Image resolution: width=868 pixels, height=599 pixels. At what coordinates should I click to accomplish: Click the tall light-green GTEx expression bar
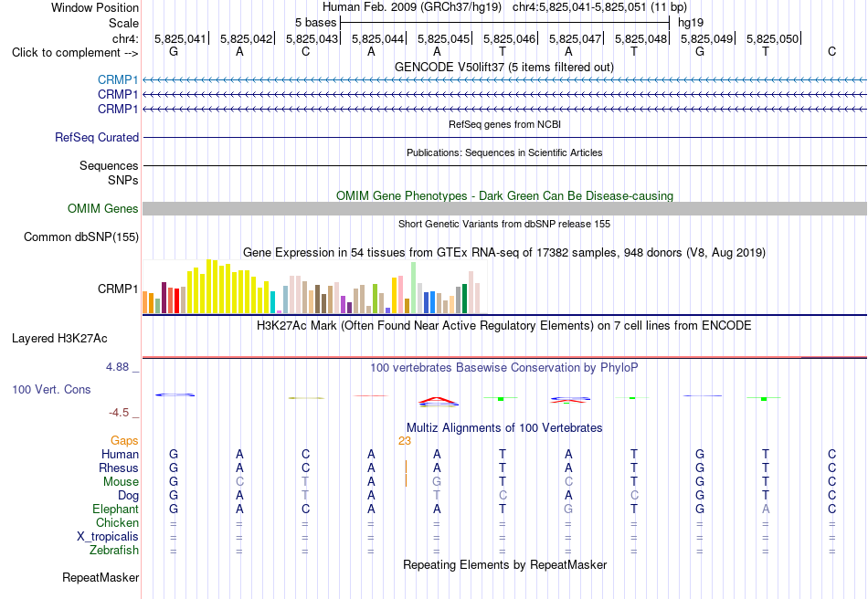(414, 288)
